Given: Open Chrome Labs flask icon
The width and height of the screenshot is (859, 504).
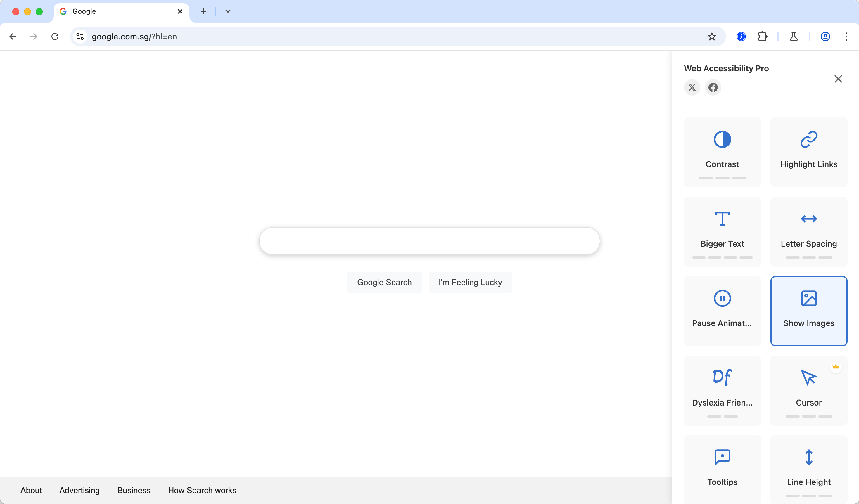Looking at the screenshot, I should tap(794, 37).
